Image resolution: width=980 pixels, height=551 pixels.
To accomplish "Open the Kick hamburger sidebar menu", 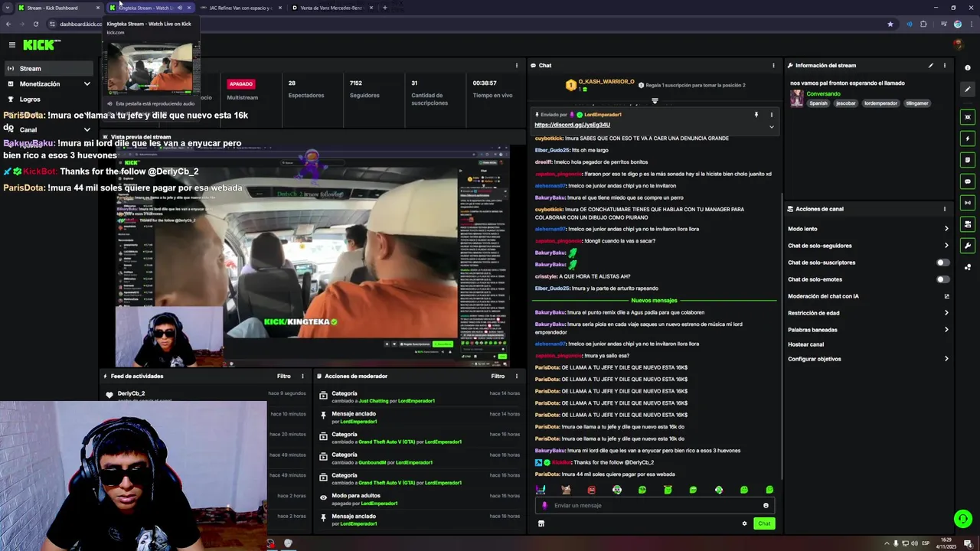I will [11, 45].
